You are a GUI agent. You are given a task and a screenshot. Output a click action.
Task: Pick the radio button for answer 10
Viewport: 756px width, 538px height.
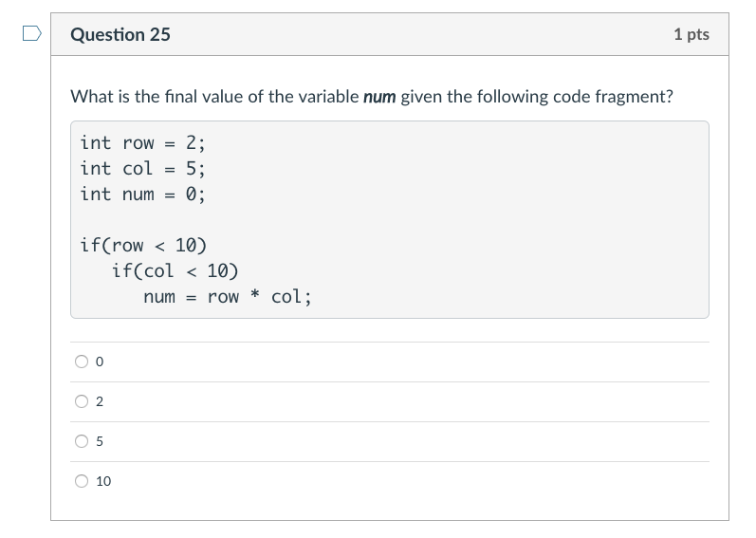pyautogui.click(x=83, y=481)
